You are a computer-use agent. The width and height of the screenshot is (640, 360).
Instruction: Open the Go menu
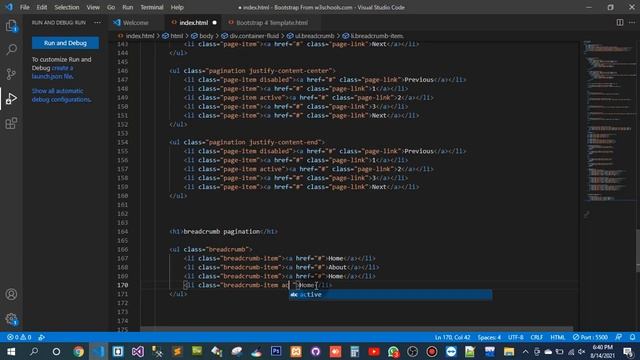[x=111, y=7]
